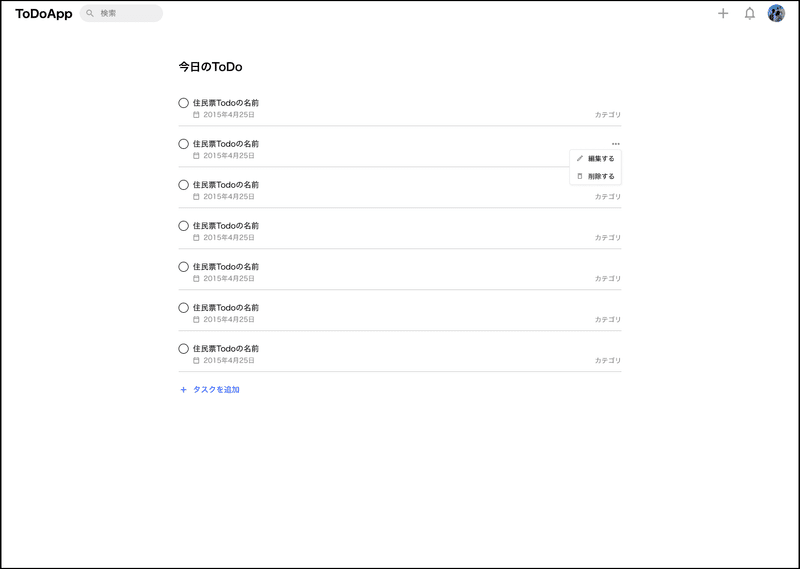Viewport: 800px width, 569px height.
Task: Click calendar icon of first todo's date
Action: tap(196, 115)
